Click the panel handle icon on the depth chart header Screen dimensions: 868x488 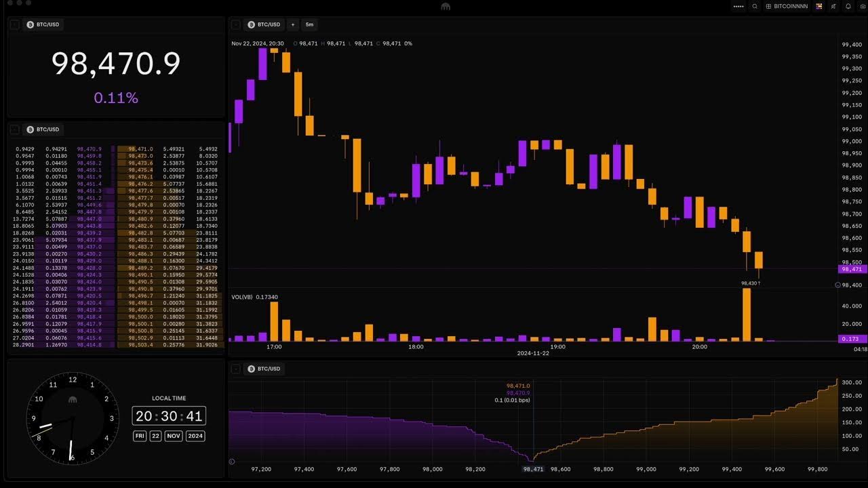coord(236,369)
